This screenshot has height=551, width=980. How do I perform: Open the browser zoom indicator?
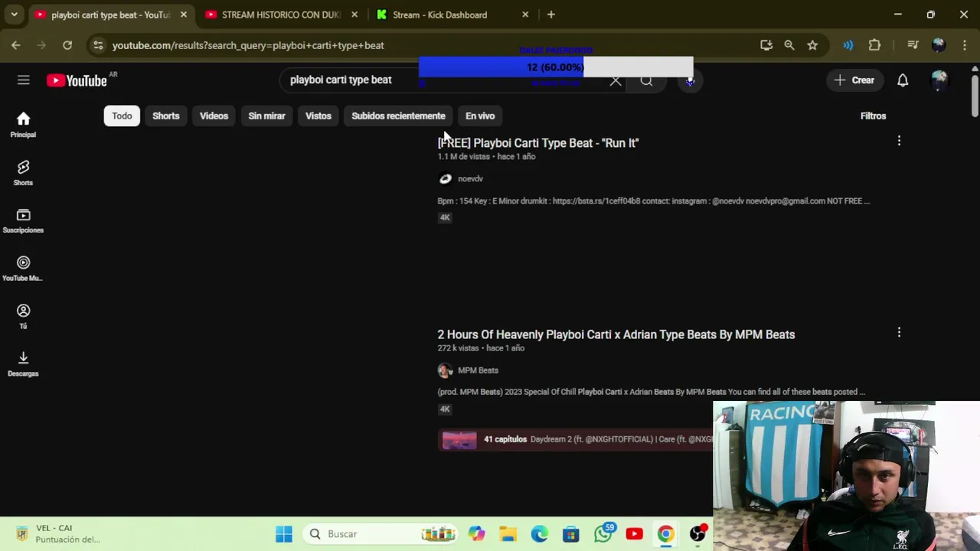[789, 45]
